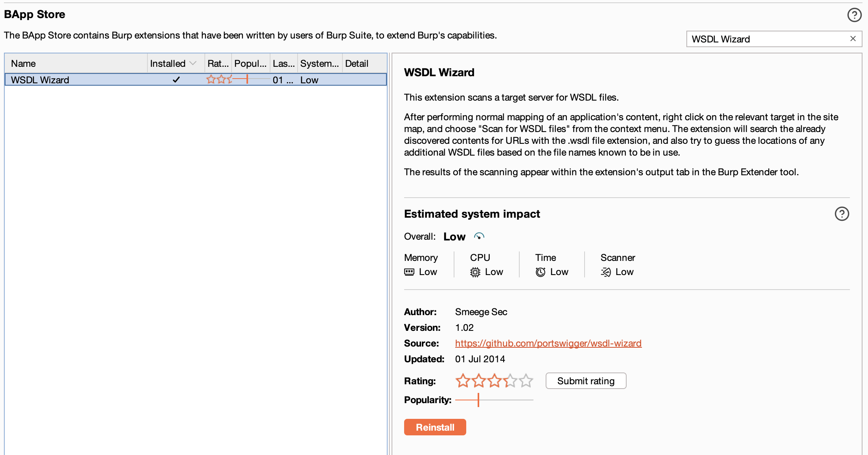This screenshot has height=455, width=868.
Task: Click the first rating star
Action: (463, 380)
